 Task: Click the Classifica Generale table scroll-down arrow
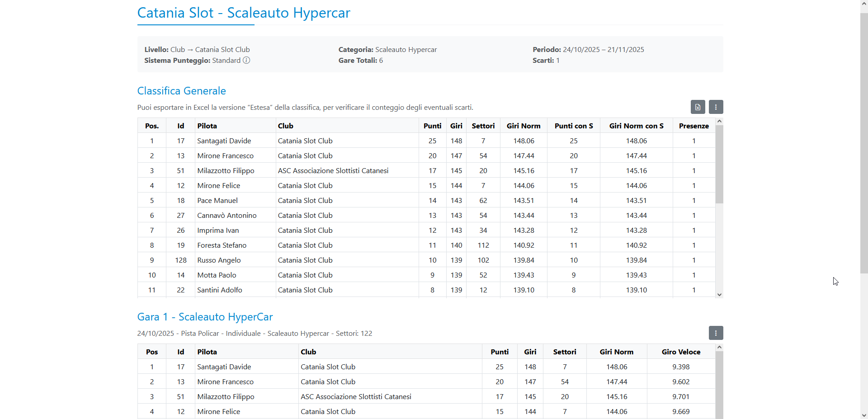pos(719,295)
